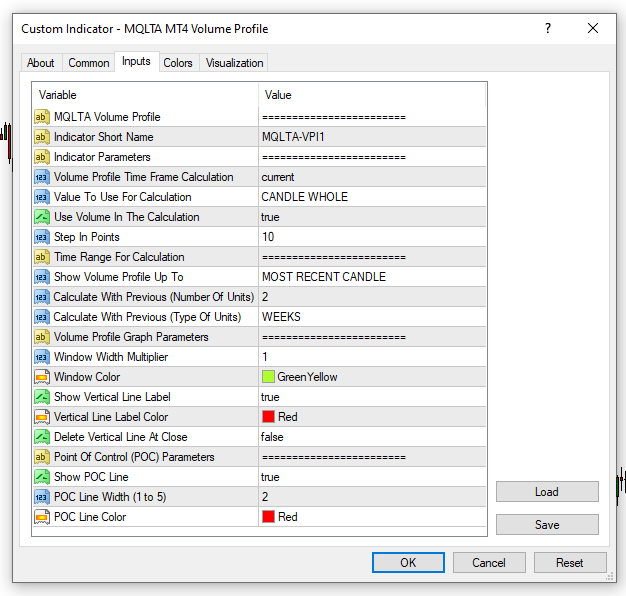
Task: Toggle the Show POC Line true value
Action: (x=372, y=477)
